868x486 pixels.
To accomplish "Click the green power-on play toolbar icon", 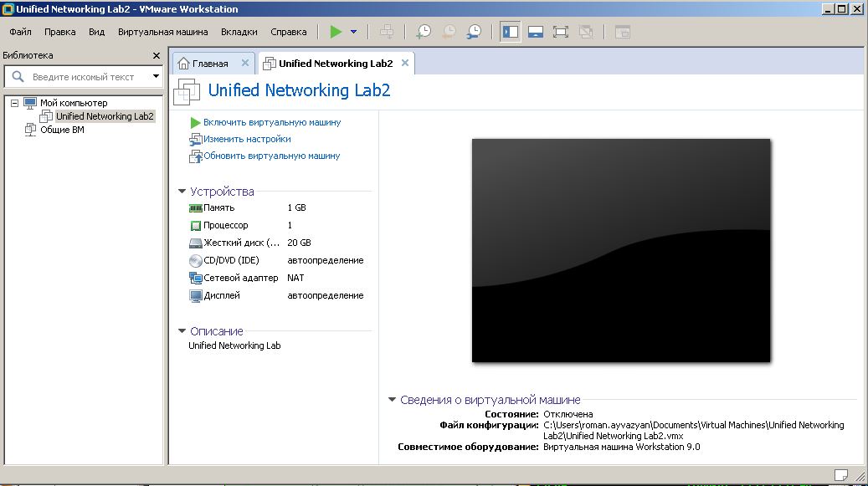I will pyautogui.click(x=336, y=32).
